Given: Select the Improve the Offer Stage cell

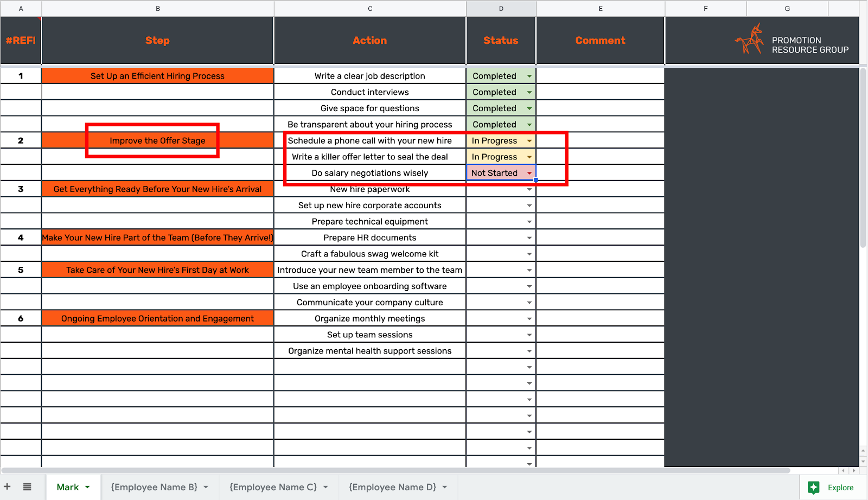Looking at the screenshot, I should 158,140.
